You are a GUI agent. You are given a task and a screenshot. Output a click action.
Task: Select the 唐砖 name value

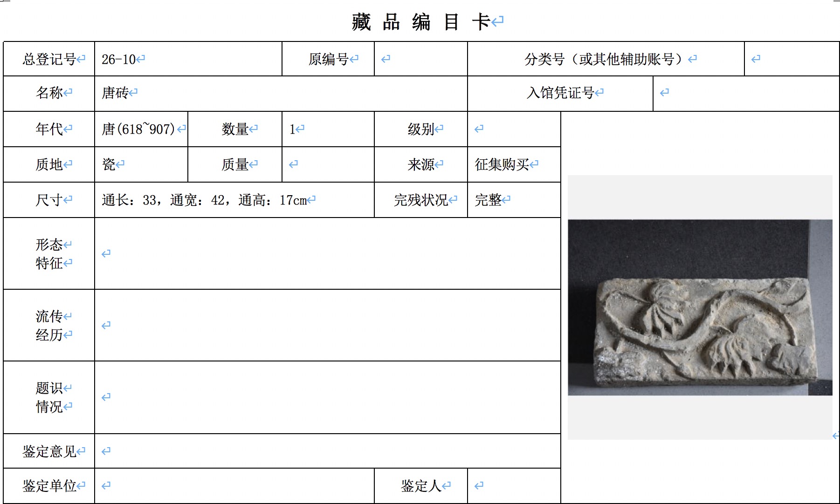115,93
